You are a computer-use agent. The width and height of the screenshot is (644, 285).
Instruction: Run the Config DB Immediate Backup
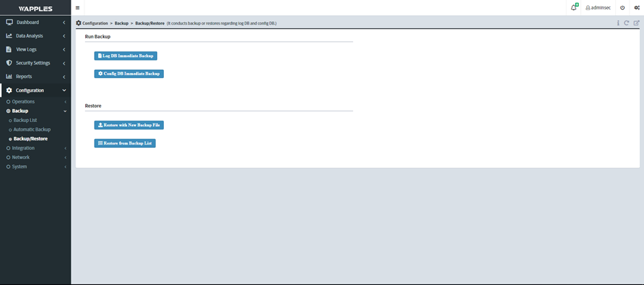pos(129,73)
